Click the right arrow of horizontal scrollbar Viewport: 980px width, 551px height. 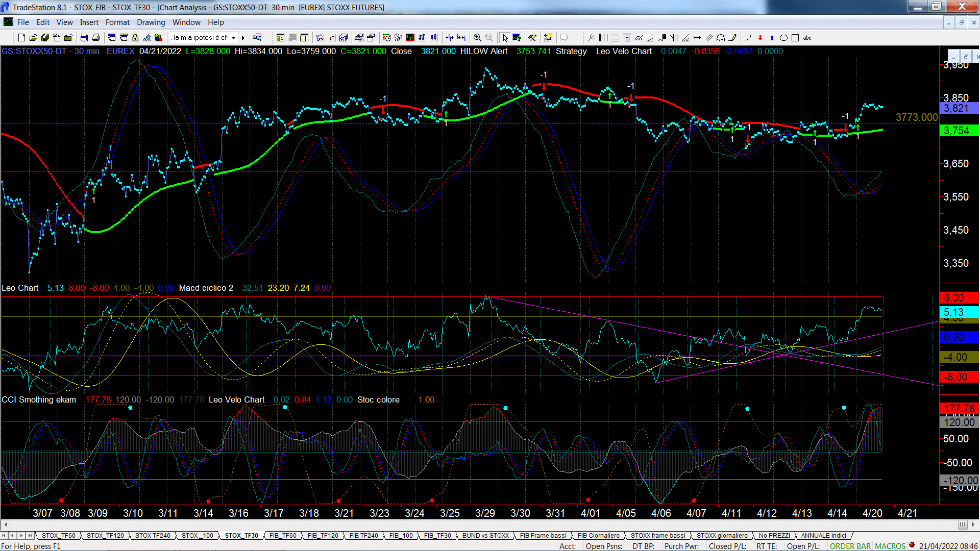(974, 524)
